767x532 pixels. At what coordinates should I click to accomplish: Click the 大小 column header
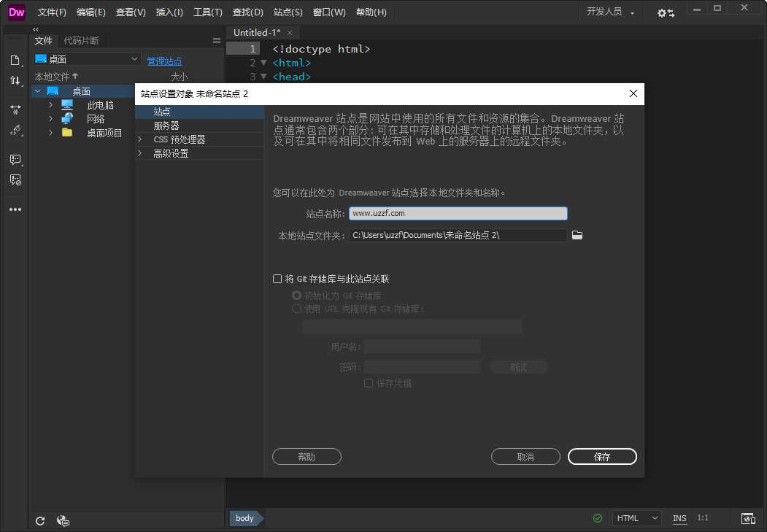point(179,77)
